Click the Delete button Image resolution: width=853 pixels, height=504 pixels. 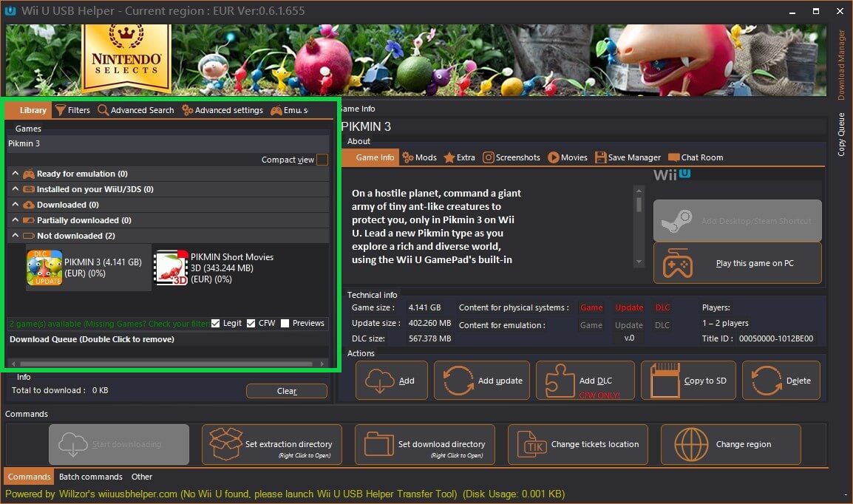pyautogui.click(x=781, y=381)
